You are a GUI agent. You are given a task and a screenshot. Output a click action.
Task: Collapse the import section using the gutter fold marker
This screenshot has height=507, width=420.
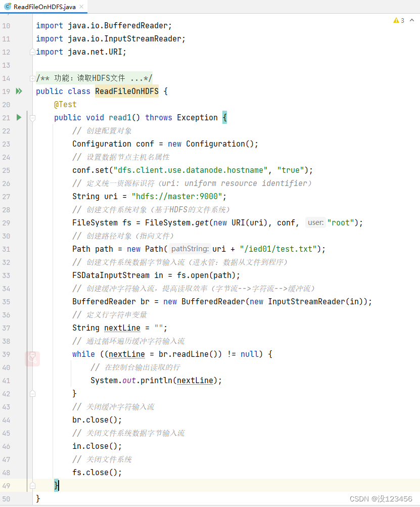click(31, 52)
